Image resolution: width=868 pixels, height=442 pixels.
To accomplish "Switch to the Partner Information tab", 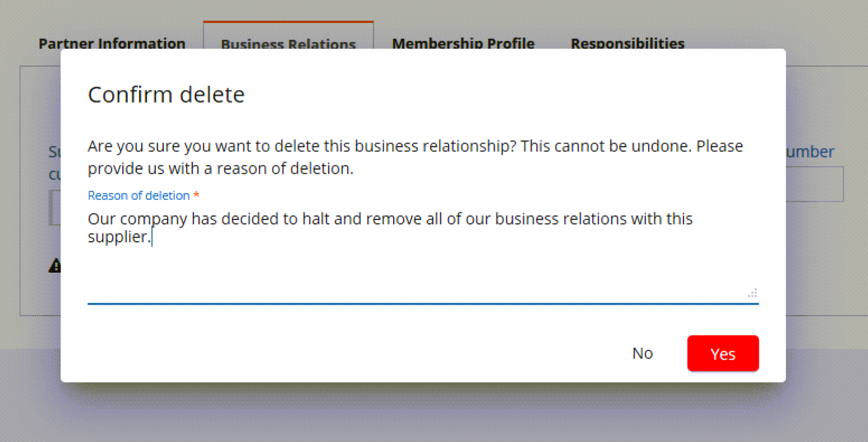I will click(x=112, y=43).
